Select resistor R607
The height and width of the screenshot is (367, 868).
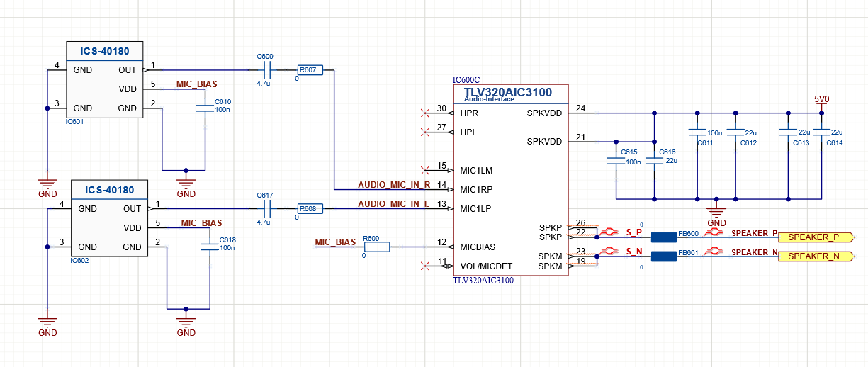310,70
